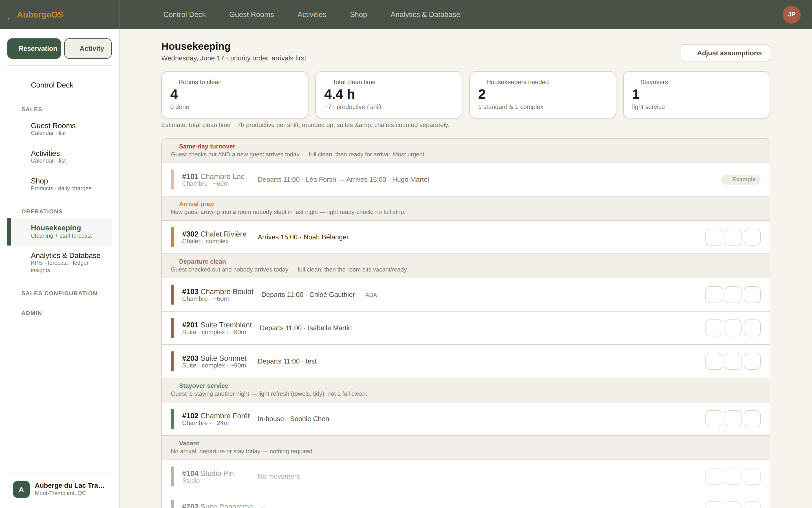The image size is (812, 508).
Task: Click the Adjust assumptions button
Action: 725,53
